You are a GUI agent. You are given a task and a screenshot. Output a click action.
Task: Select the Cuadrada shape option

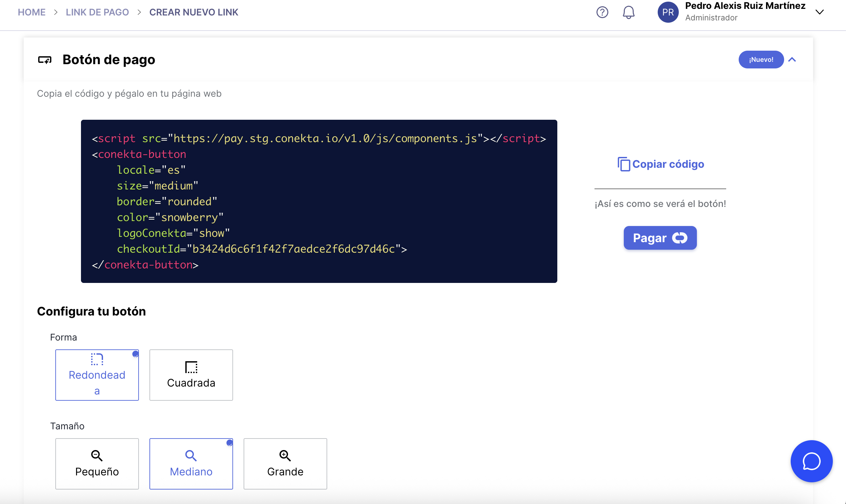191,375
